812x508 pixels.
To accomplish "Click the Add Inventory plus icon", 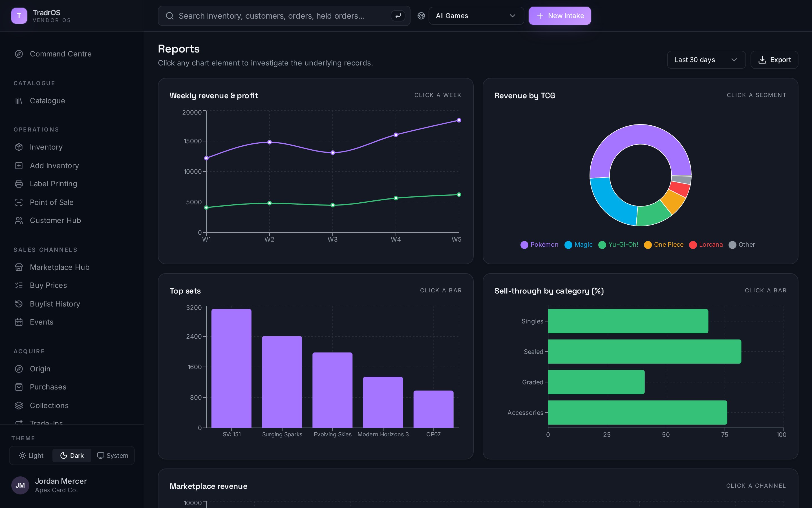I will (19, 166).
